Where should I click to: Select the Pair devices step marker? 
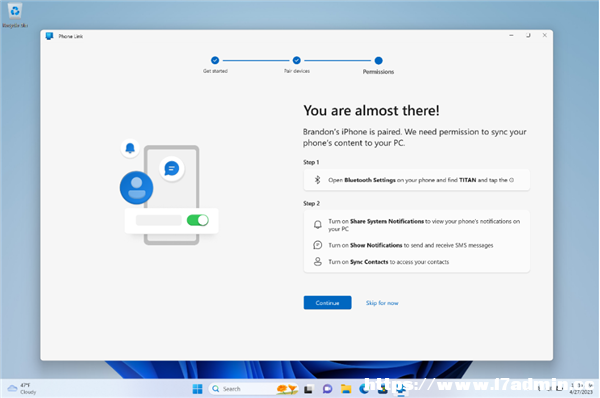[x=297, y=60]
